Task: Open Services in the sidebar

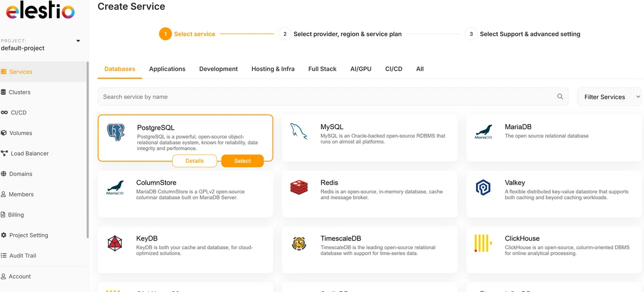Action: coord(43,72)
